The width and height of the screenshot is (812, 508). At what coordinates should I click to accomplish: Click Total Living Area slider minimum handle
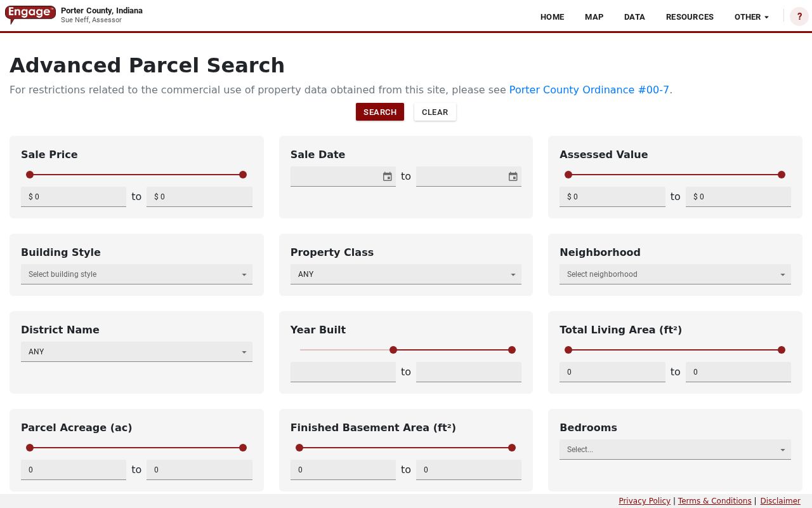(568, 350)
